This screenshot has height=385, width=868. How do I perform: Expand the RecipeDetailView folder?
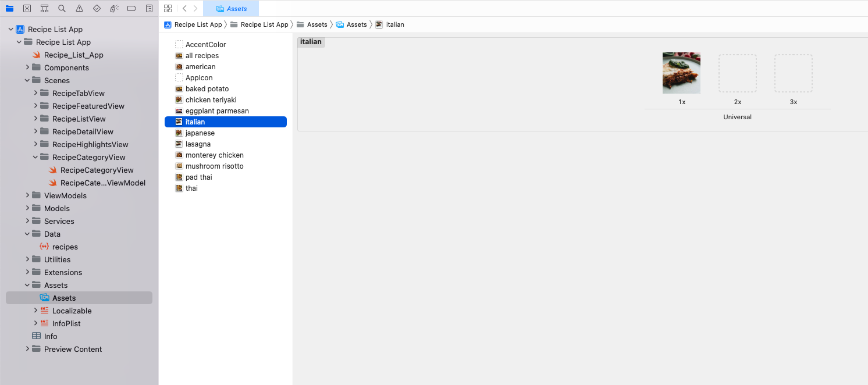click(35, 131)
